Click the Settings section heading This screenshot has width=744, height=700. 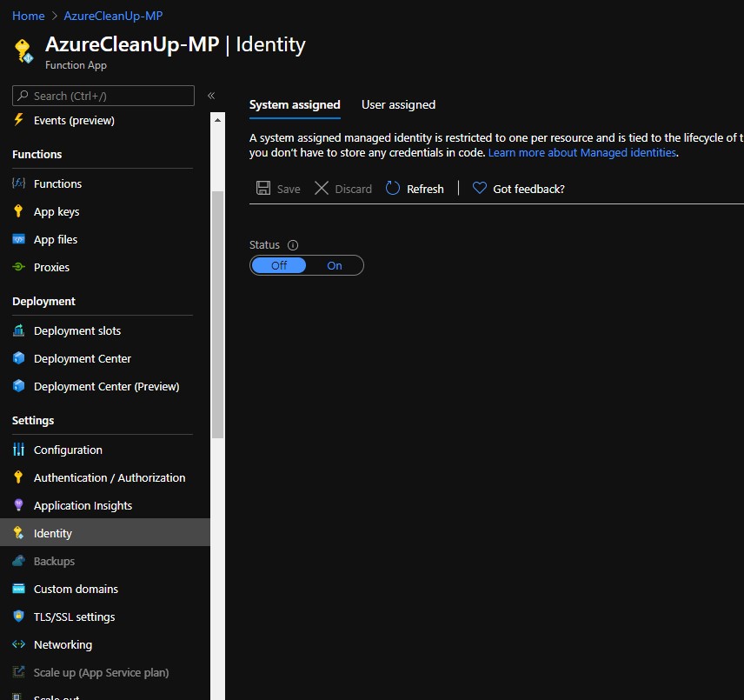[33, 420]
